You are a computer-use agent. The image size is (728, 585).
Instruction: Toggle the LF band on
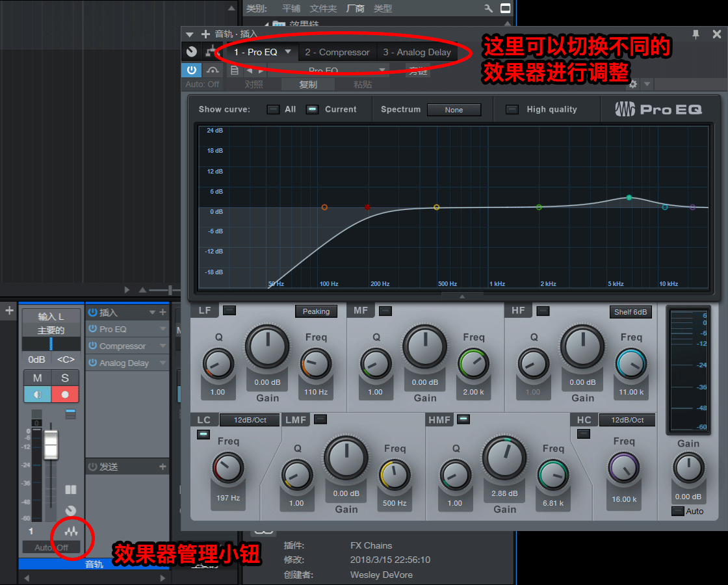click(229, 311)
